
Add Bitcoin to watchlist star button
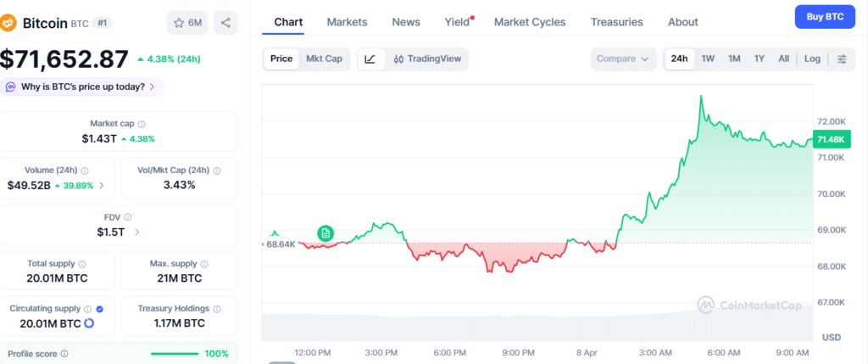tap(187, 23)
